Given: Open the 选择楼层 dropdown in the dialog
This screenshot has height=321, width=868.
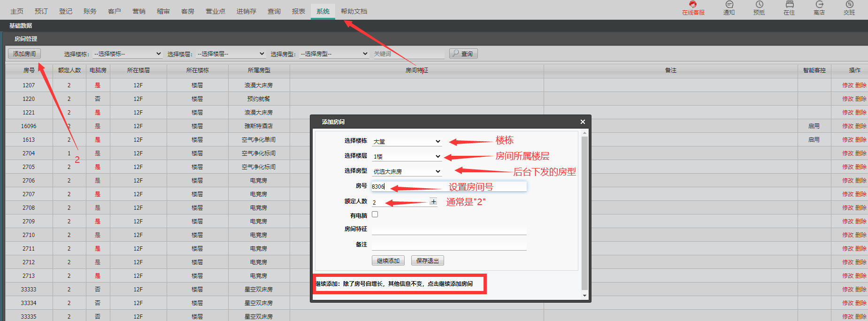Looking at the screenshot, I should click(407, 156).
